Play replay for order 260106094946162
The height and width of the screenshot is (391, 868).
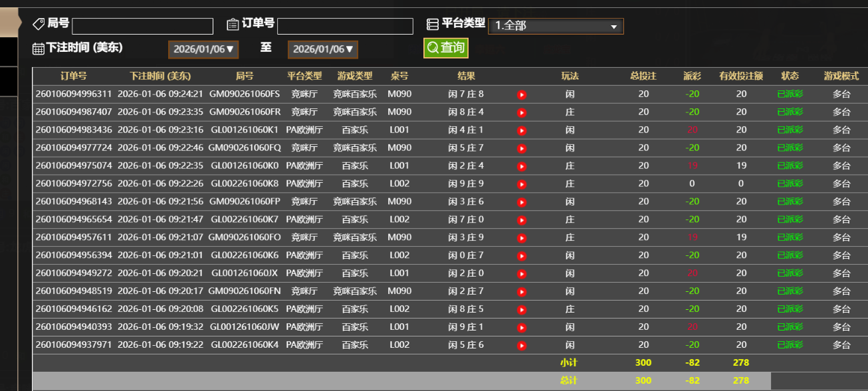(522, 310)
